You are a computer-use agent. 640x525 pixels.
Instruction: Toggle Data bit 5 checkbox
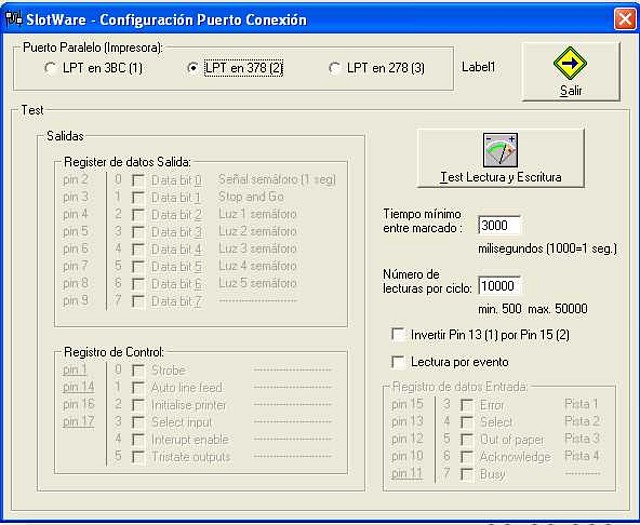point(138,266)
